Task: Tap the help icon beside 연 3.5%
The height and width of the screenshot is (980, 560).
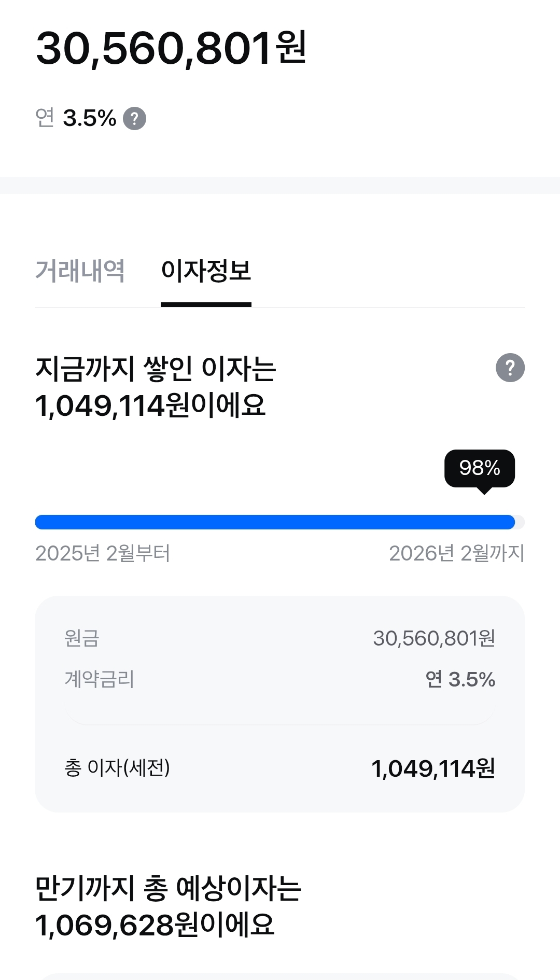Action: point(134,119)
